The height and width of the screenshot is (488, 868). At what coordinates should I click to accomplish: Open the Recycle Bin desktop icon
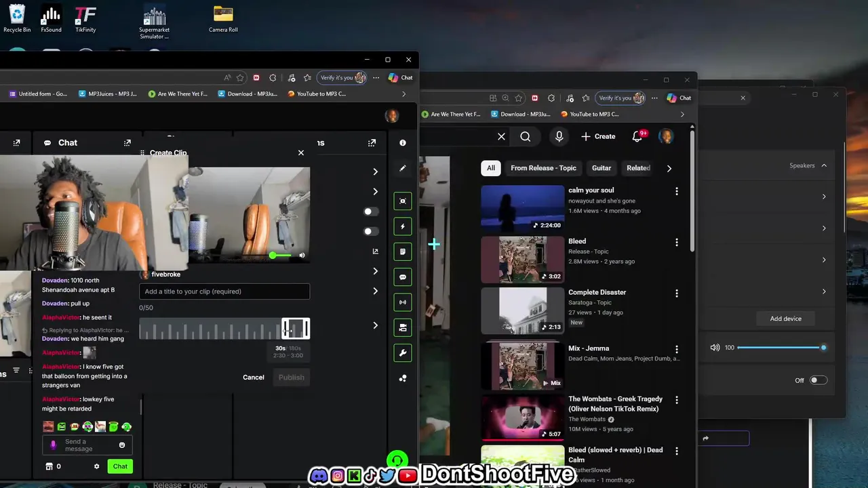[x=17, y=19]
